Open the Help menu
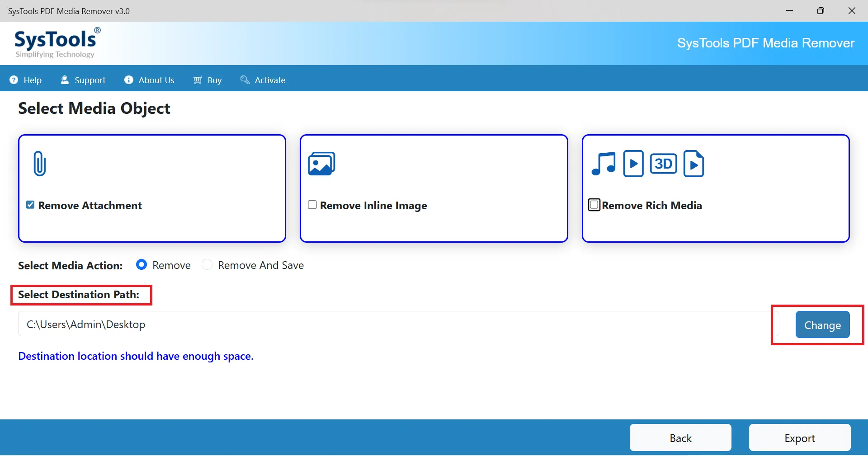Viewport: 868px width, 456px height. [x=26, y=80]
